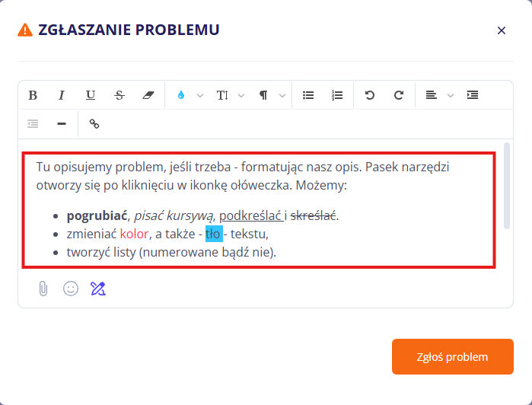Click the red word "kolor"
The width and height of the screenshot is (532, 405).
pyautogui.click(x=134, y=234)
